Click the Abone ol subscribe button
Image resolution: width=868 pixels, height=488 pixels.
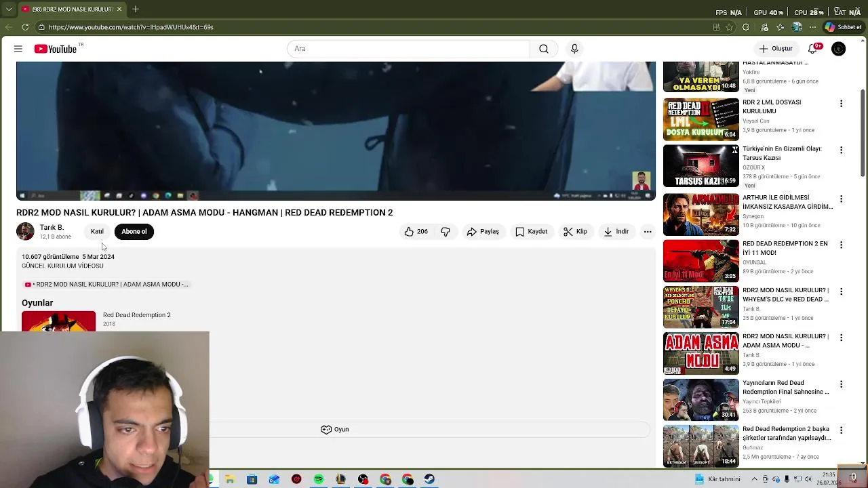[134, 232]
